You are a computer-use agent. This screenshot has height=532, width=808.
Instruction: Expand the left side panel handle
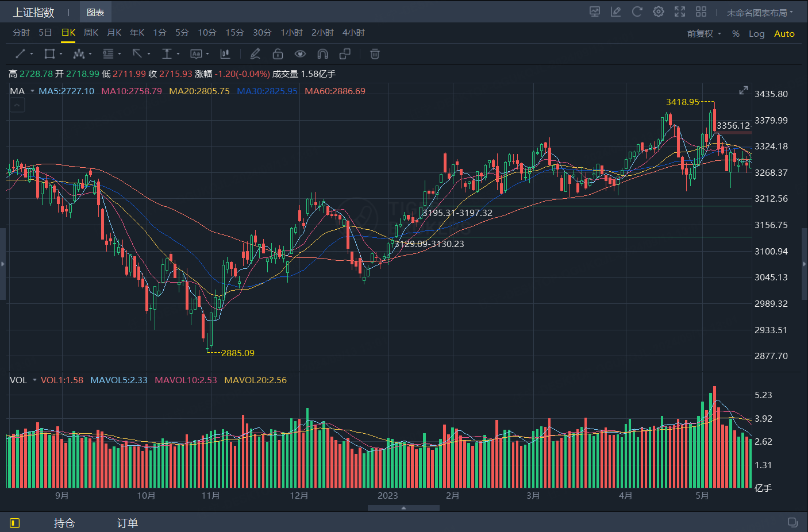tap(3, 264)
